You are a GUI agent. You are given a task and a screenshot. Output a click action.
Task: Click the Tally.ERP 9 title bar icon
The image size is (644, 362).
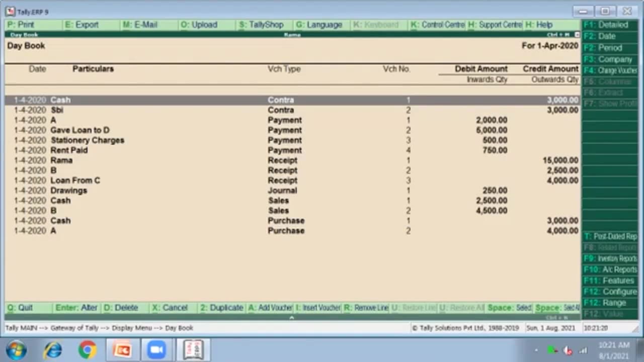(x=10, y=11)
